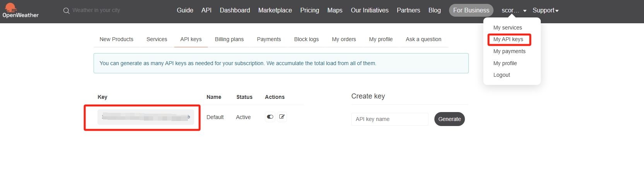Open My services menu entry
This screenshot has height=190, width=644.
tap(507, 28)
